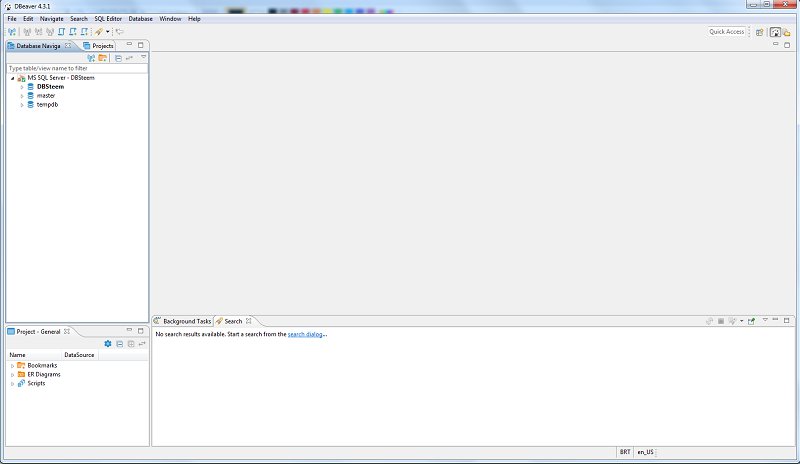This screenshot has width=800, height=464.
Task: Minimize the Database Navigator panel
Action: tap(129, 44)
